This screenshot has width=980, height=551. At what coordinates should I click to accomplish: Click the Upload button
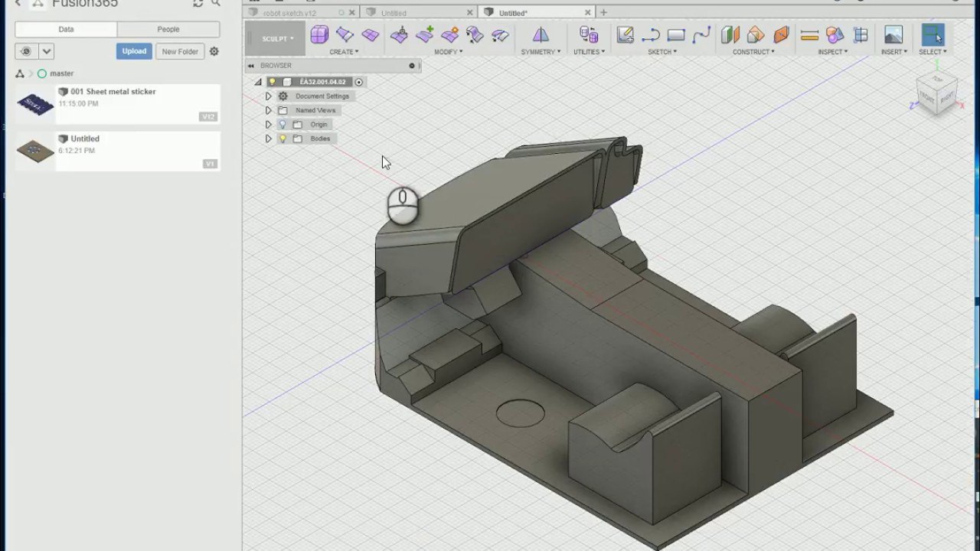coord(134,51)
